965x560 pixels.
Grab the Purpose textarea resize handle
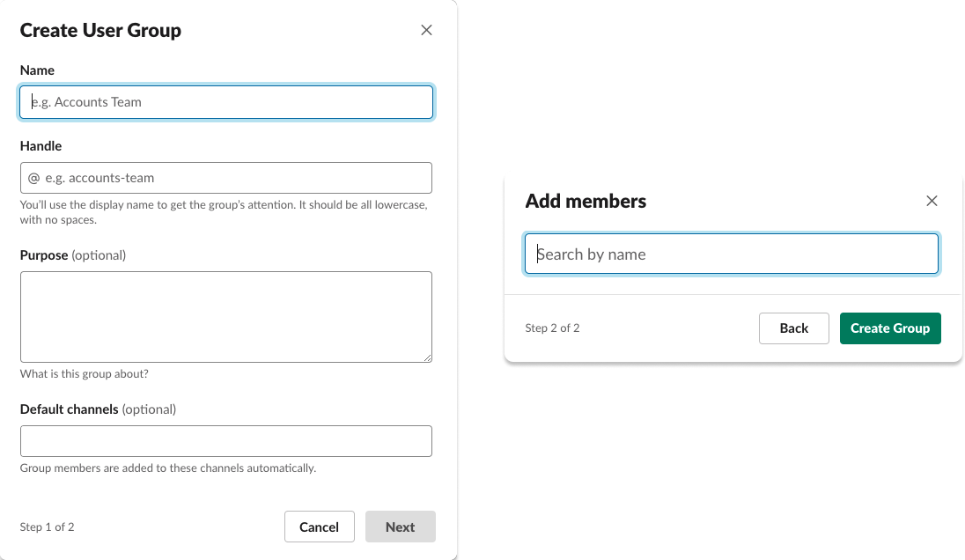click(427, 357)
